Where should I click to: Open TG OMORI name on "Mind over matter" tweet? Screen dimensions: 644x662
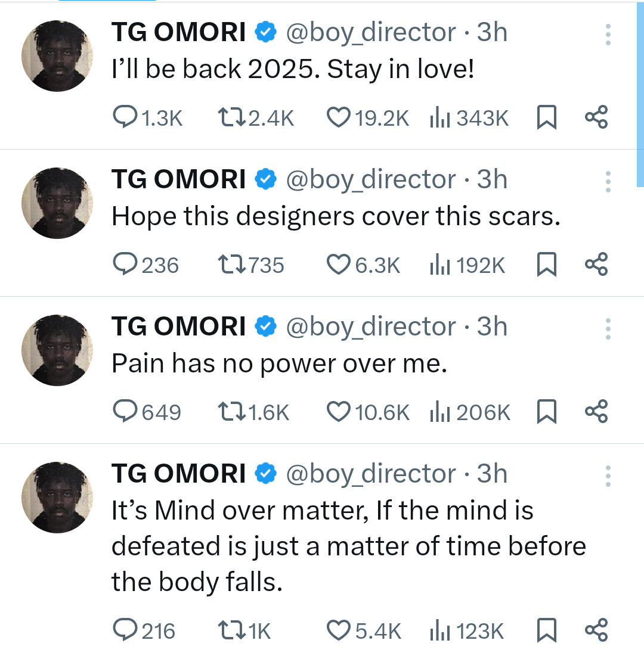[x=178, y=474]
